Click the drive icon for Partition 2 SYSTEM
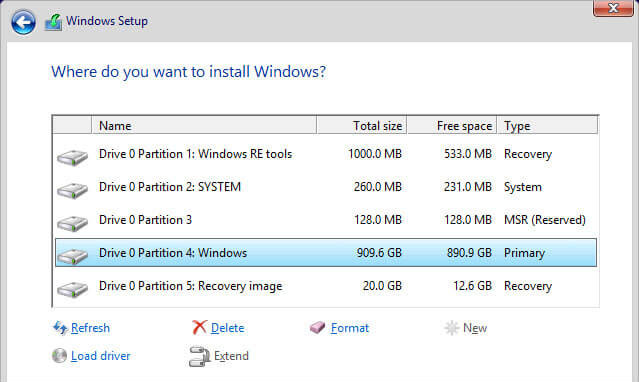The width and height of the screenshot is (639, 382). (73, 190)
